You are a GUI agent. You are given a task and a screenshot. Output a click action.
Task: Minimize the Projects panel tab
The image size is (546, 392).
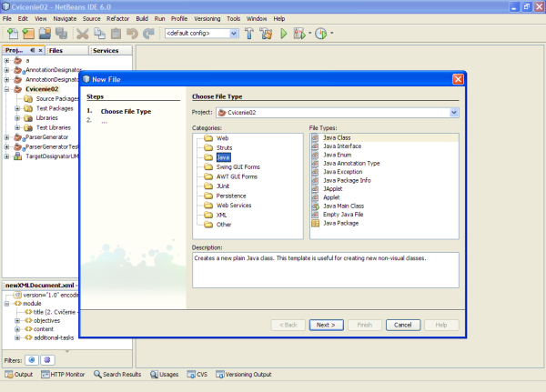click(x=33, y=51)
